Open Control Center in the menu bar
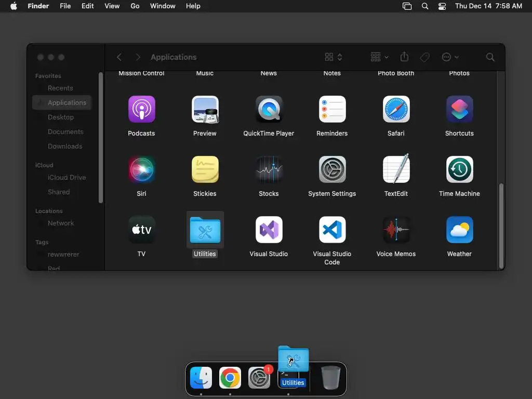 [x=442, y=6]
